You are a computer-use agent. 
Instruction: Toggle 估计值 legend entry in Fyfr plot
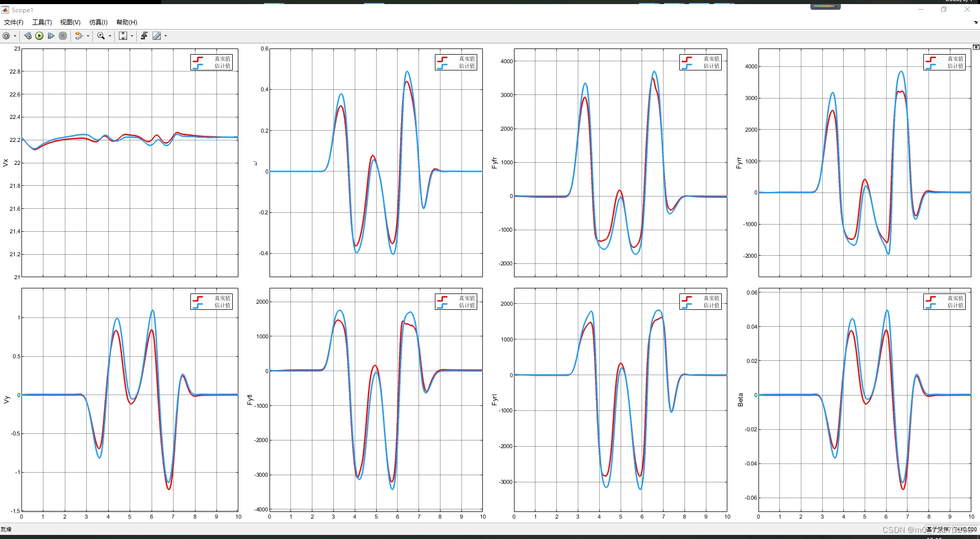712,66
